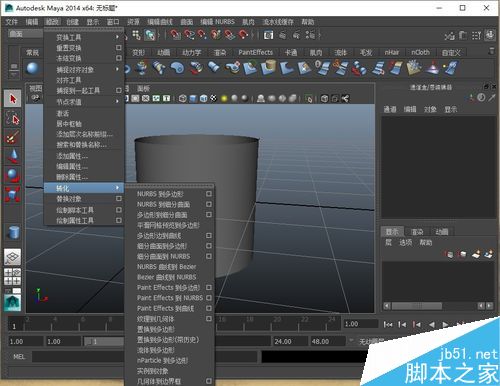
Task: Open option box for 替换对象
Action: (x=118, y=198)
